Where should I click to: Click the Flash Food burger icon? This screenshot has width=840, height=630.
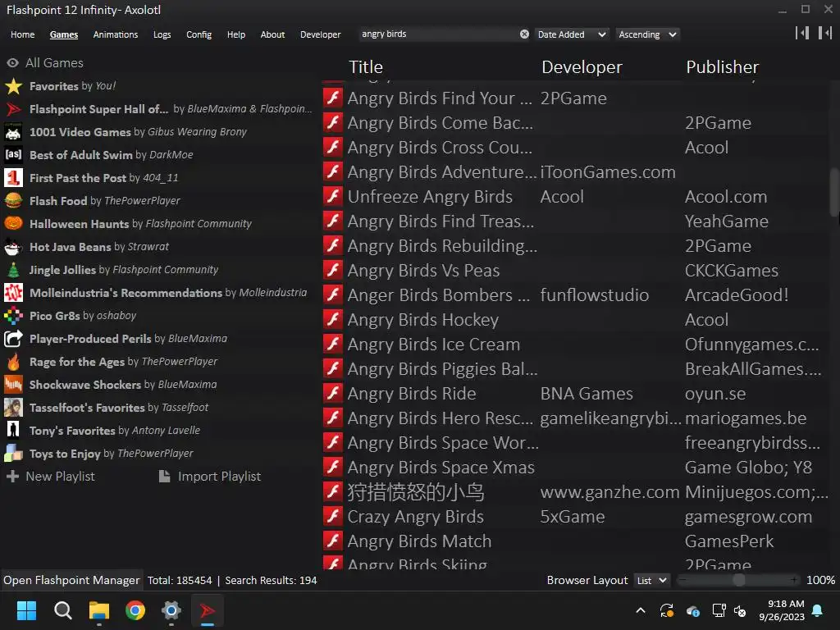(x=13, y=200)
